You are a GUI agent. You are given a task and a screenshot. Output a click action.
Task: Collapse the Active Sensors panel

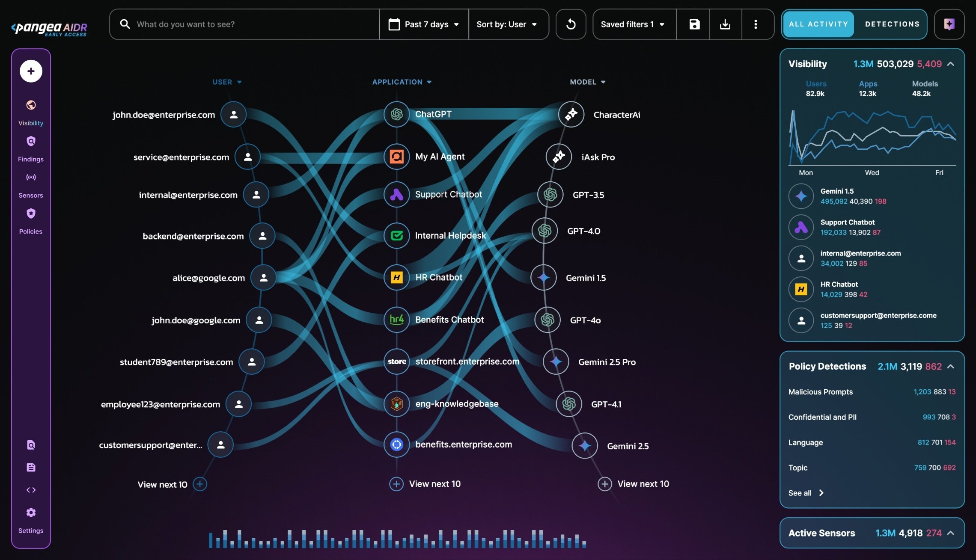[x=951, y=533]
